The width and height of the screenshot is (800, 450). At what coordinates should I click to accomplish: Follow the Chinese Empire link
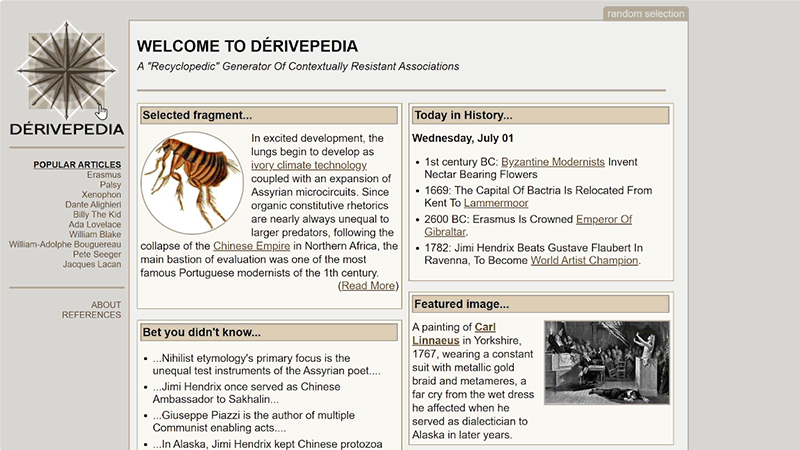[x=252, y=246]
